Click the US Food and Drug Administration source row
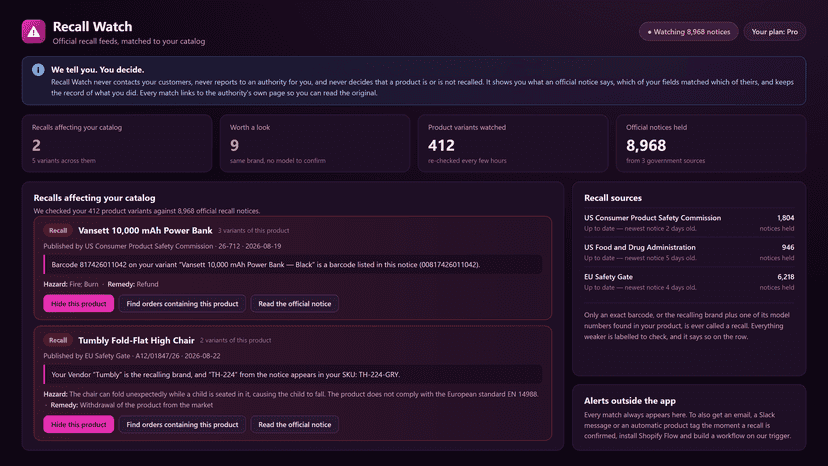The width and height of the screenshot is (828, 466). [689, 253]
